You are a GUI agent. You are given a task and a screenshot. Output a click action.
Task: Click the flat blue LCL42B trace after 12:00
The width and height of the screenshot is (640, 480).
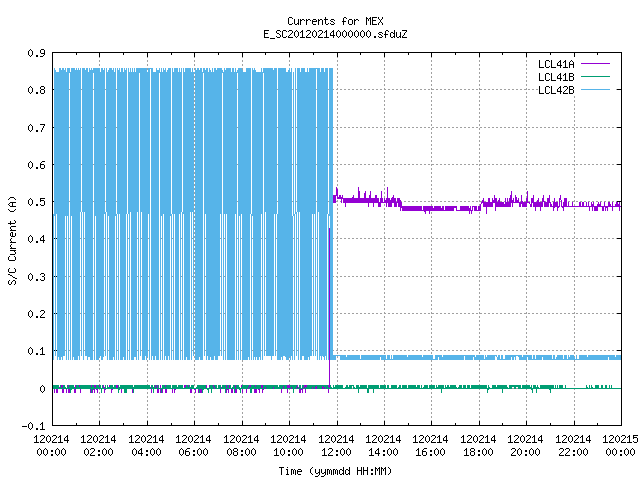click(x=478, y=358)
